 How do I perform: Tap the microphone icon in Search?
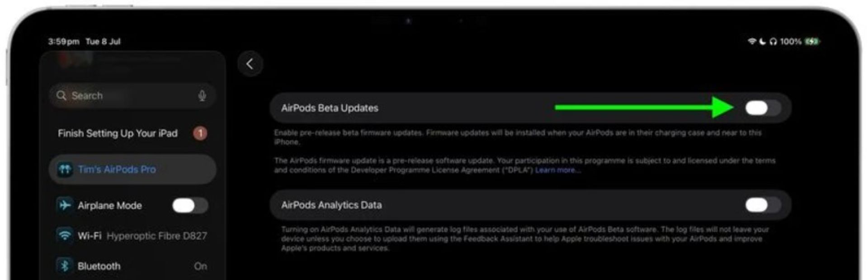point(202,96)
